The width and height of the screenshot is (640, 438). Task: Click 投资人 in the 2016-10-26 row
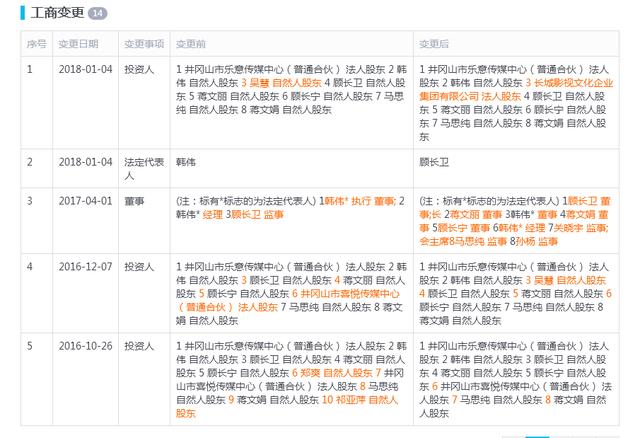tap(139, 346)
